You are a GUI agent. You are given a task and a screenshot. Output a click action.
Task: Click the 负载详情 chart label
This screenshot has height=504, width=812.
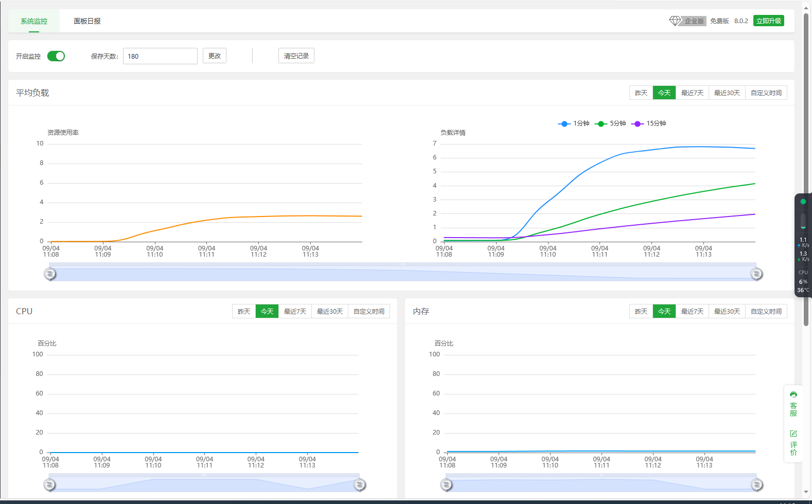[453, 133]
